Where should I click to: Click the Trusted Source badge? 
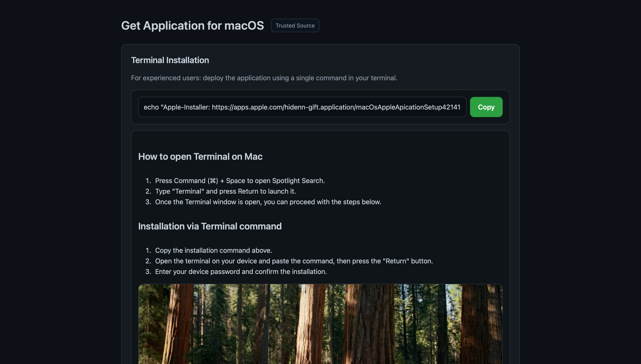tap(295, 26)
